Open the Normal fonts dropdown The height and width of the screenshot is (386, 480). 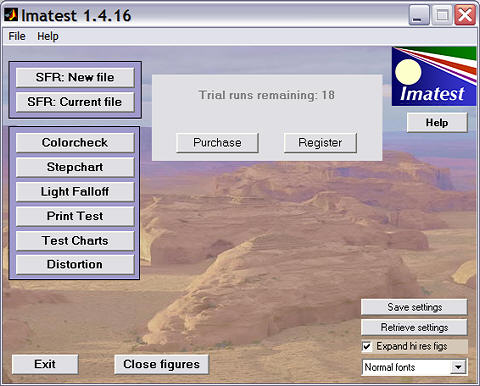pyautogui.click(x=415, y=367)
